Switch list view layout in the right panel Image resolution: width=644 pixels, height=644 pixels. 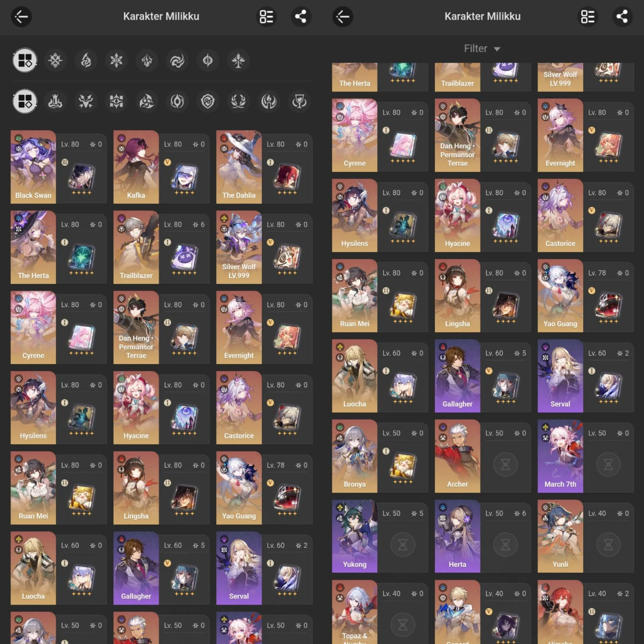588,16
